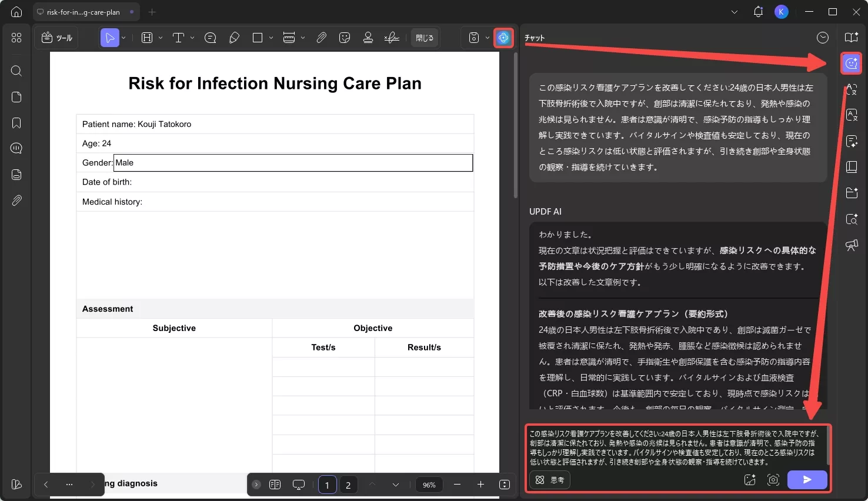This screenshot has height=501, width=868.
Task: Open the sticker tool icon
Action: (345, 38)
